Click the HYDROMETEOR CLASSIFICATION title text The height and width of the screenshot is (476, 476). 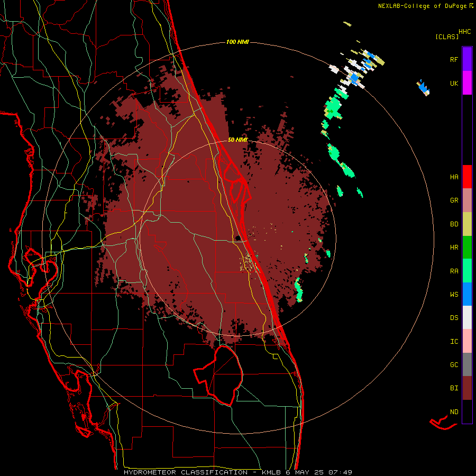[186, 472]
